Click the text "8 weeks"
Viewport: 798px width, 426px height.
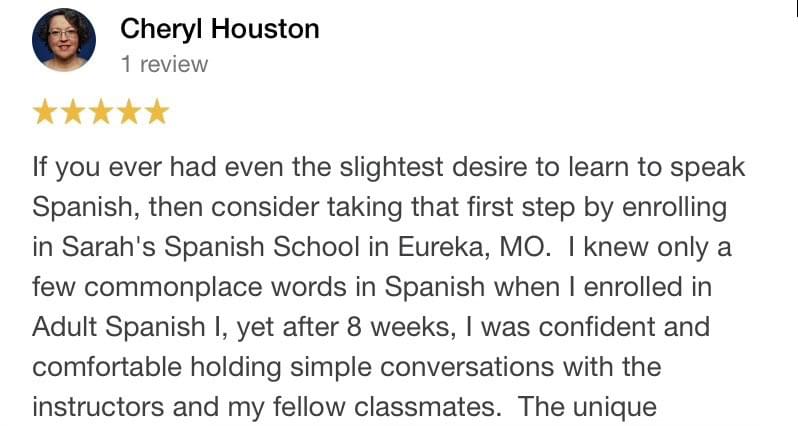tap(397, 327)
